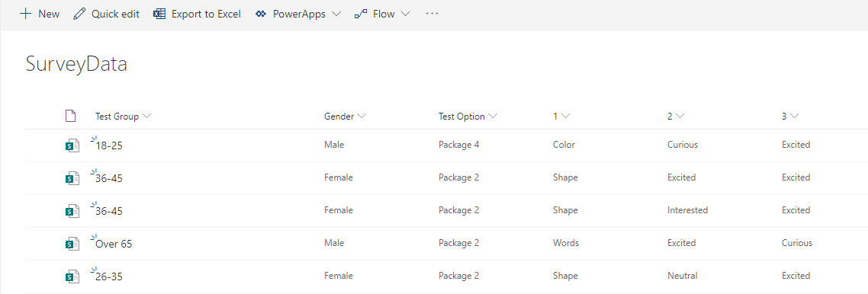Click the Quick edit pencil icon
This screenshot has height=294, width=868.
(80, 14)
